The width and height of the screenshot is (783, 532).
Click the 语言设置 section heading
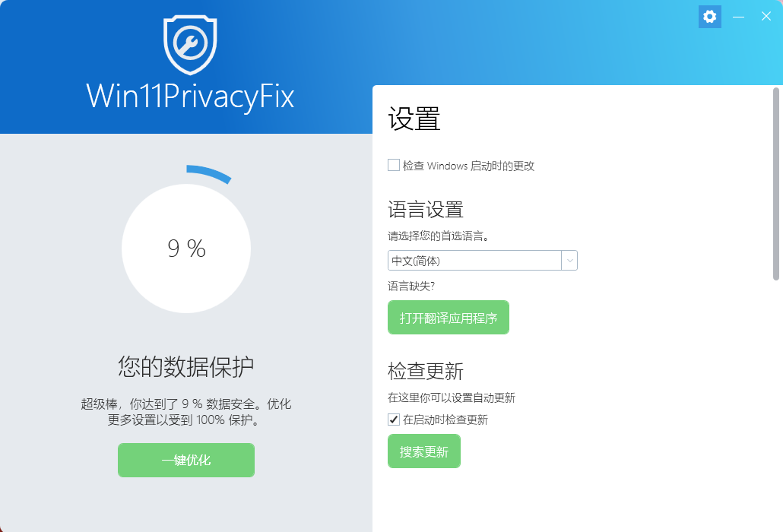[426, 209]
